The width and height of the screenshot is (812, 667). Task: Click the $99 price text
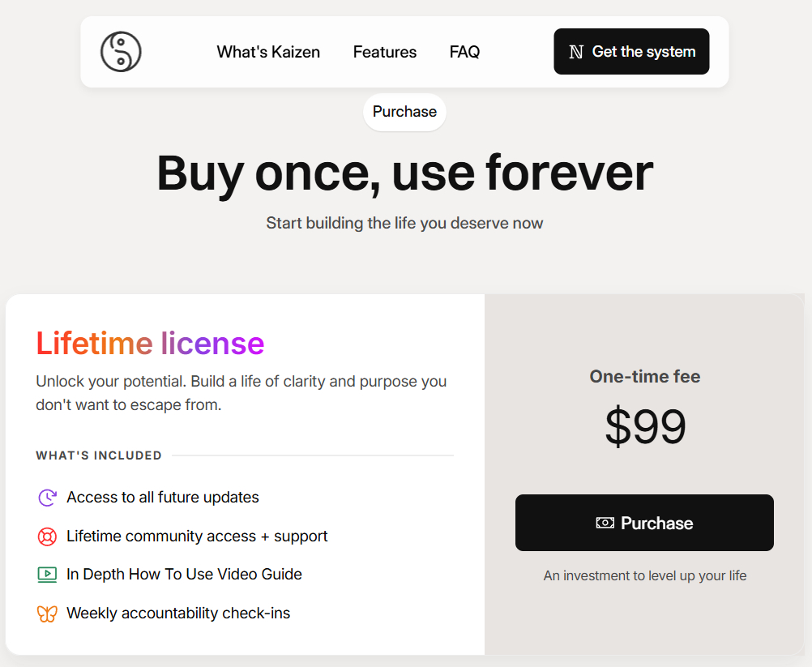point(645,427)
